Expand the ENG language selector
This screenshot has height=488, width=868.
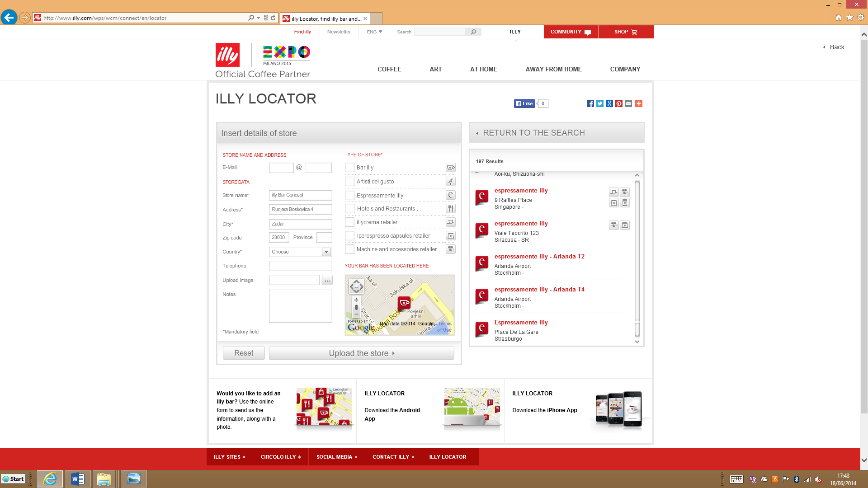pyautogui.click(x=374, y=32)
